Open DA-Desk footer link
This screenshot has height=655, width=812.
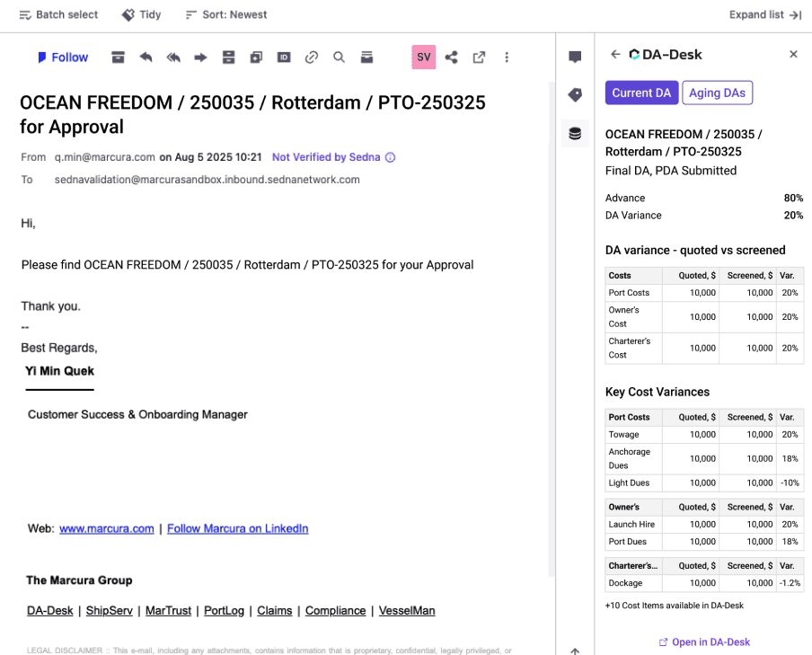coord(49,610)
